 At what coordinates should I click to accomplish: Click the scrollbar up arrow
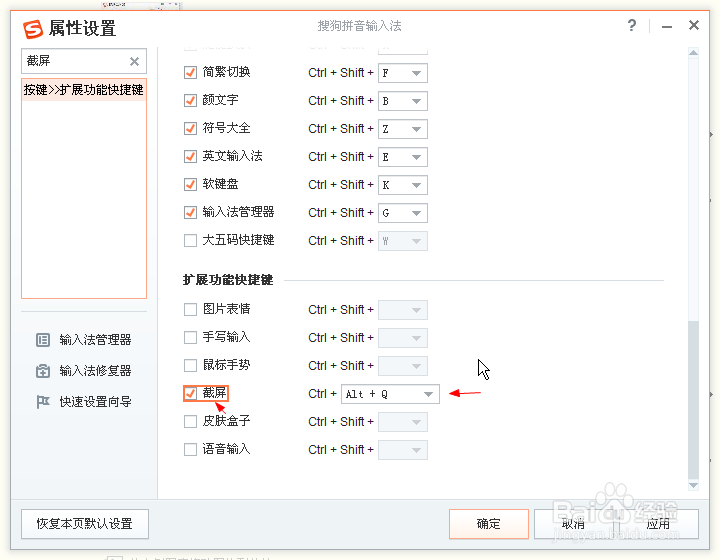click(x=693, y=53)
